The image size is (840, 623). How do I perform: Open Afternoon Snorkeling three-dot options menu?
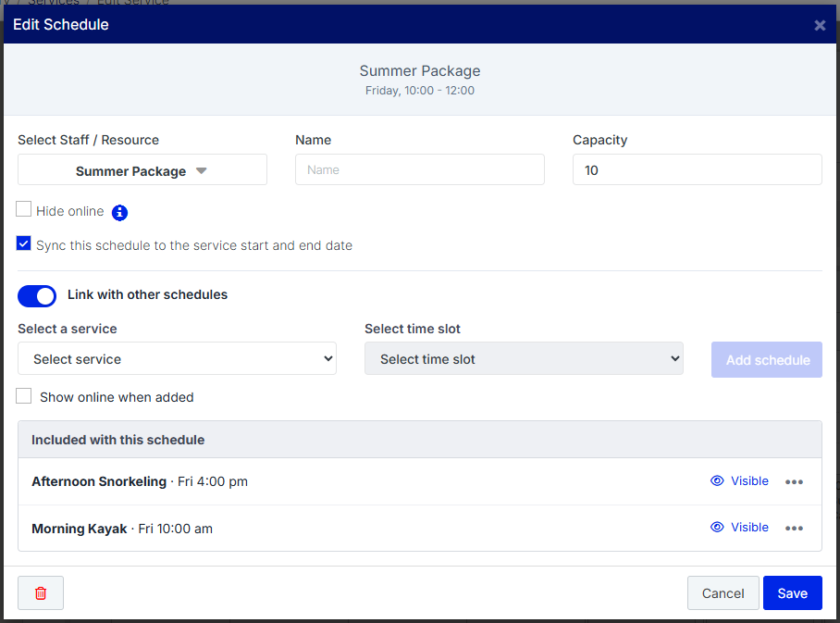pyautogui.click(x=794, y=482)
